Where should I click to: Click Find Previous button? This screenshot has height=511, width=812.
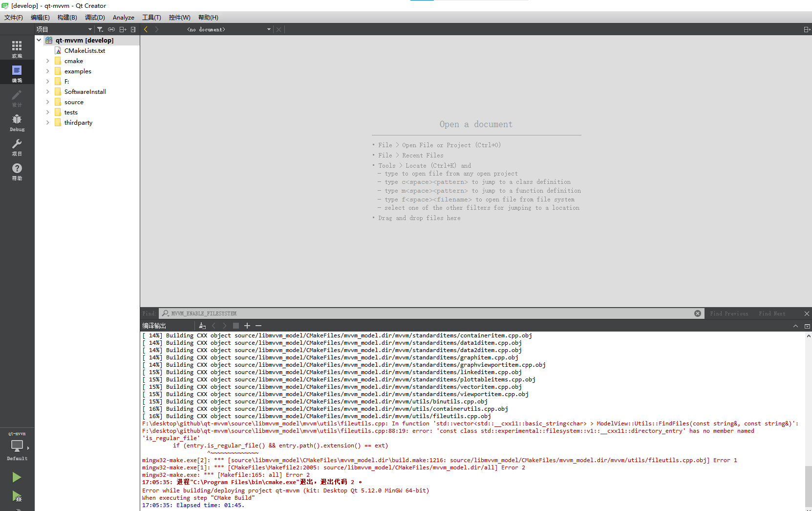[x=729, y=313]
